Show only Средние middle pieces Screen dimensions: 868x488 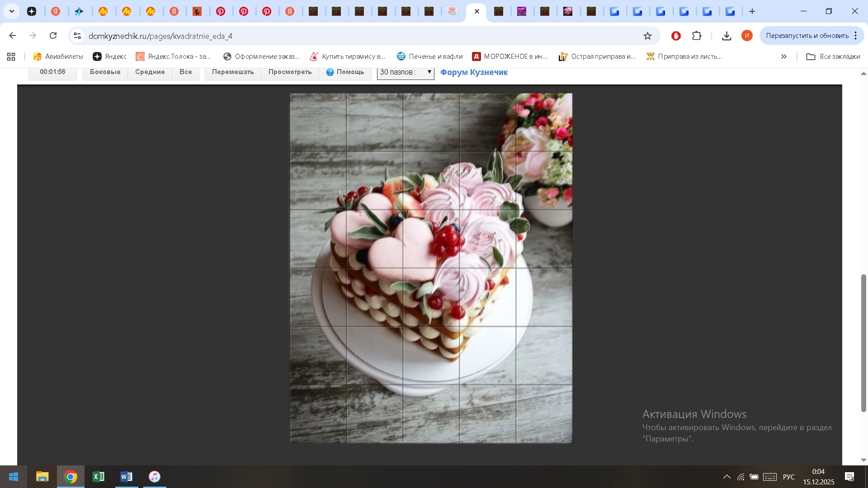(x=150, y=72)
